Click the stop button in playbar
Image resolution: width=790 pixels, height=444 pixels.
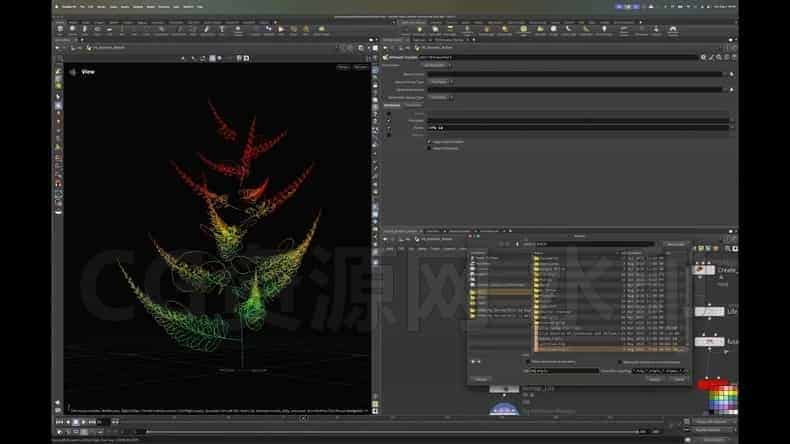coord(76,422)
